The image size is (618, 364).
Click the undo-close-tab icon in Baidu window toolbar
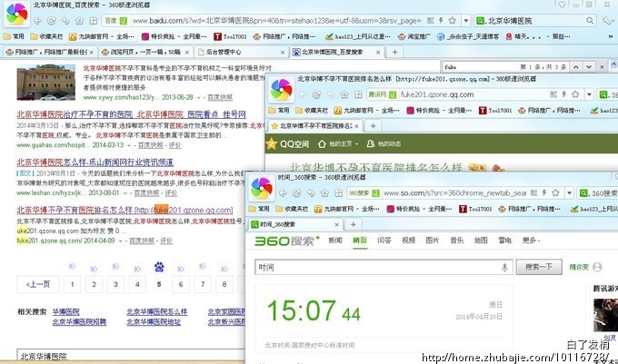(x=65, y=21)
